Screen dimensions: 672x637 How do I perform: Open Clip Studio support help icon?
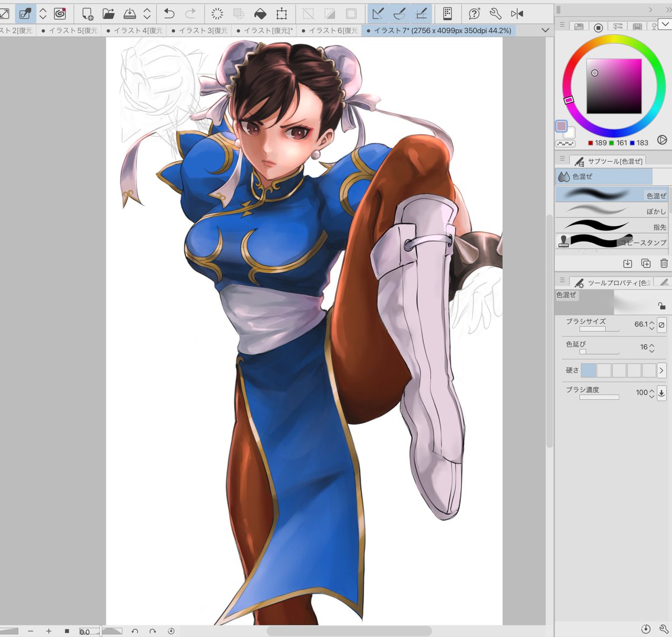(x=474, y=13)
